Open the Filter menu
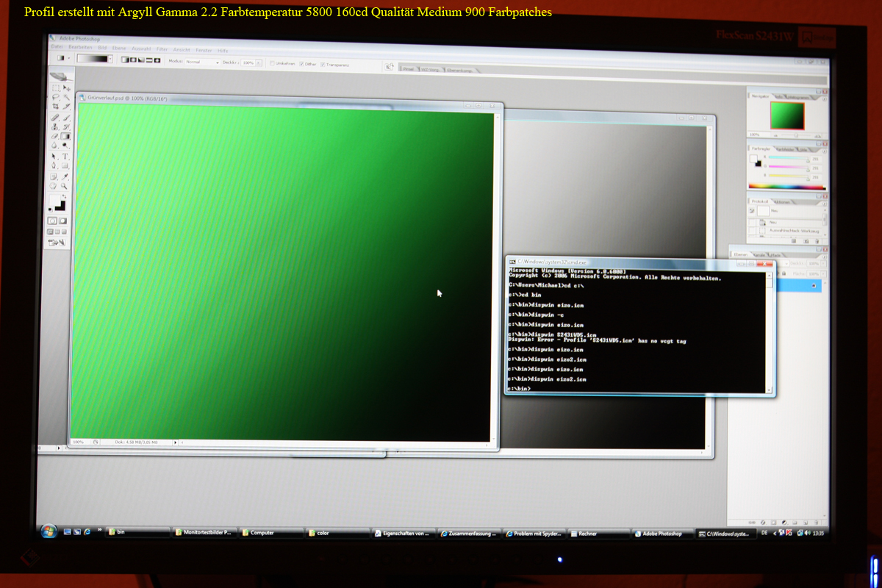 [162, 49]
